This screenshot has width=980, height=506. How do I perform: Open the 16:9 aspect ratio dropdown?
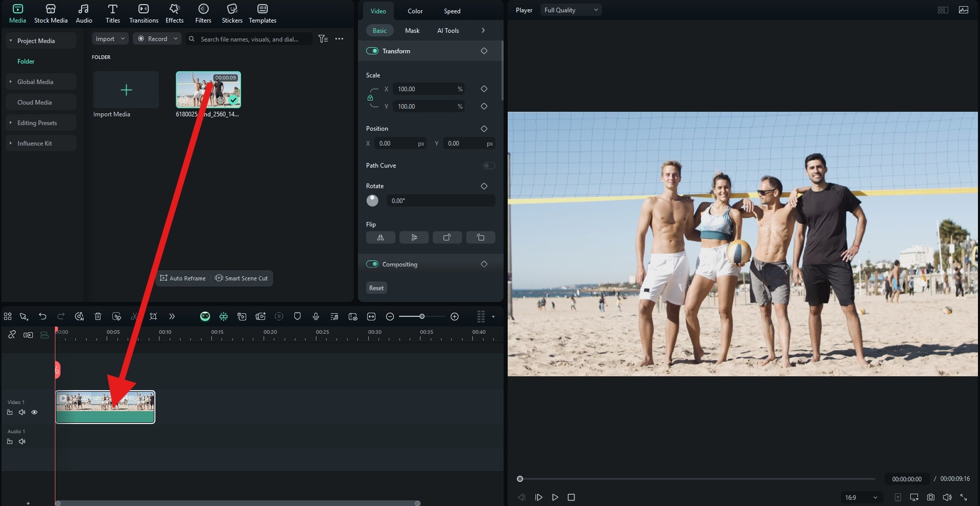(862, 497)
